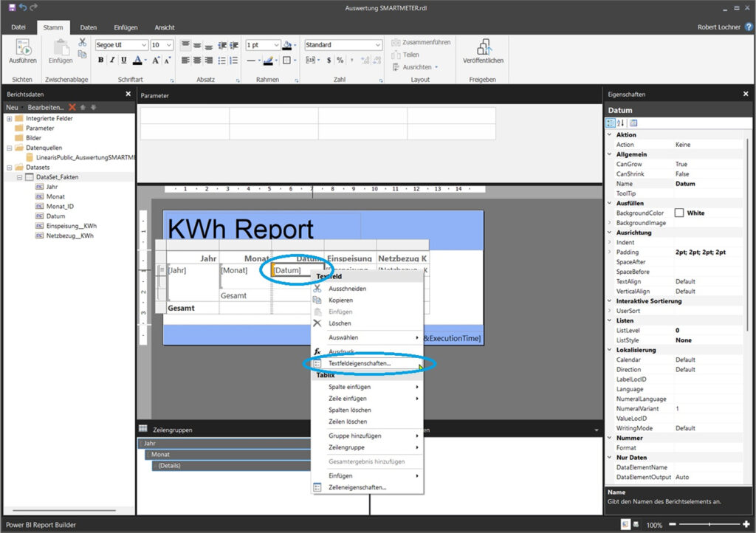Click the Bearbeiten button in Berichtsdaten
The width and height of the screenshot is (756, 533).
(46, 108)
